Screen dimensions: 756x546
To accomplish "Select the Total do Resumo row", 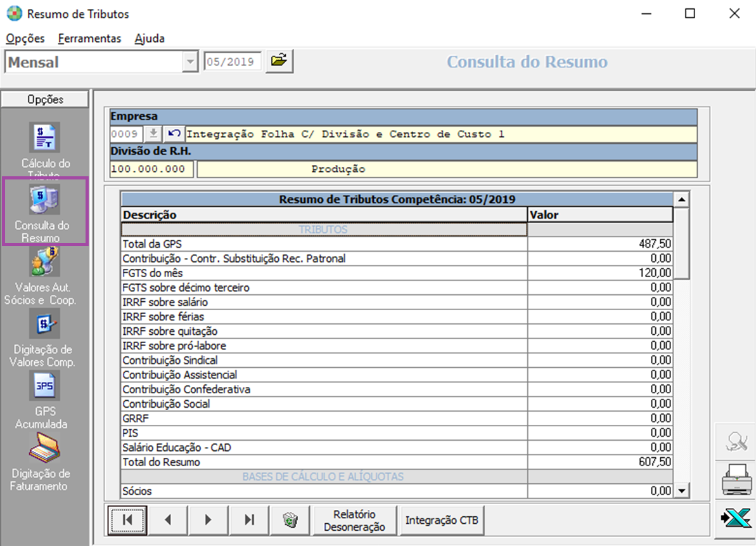I will click(396, 462).
